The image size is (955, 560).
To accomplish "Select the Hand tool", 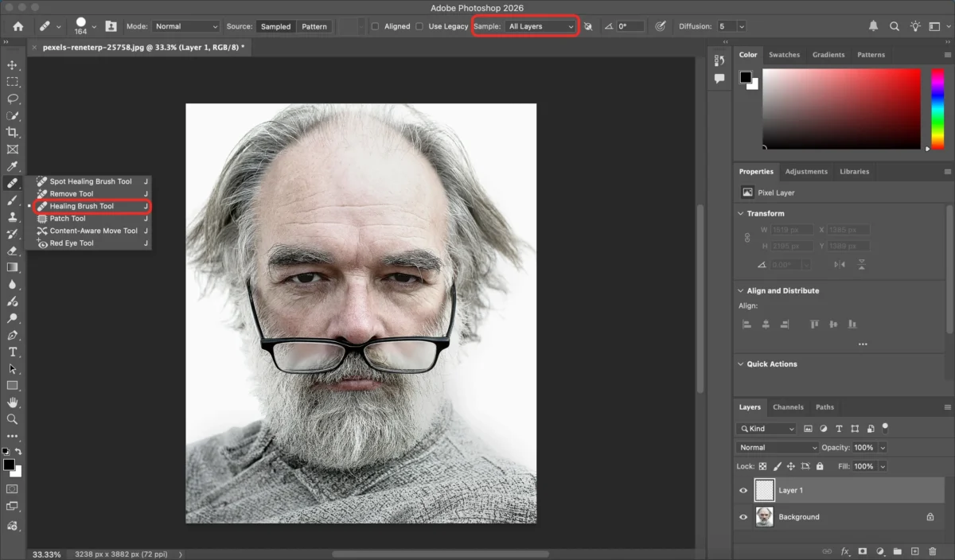I will pyautogui.click(x=12, y=402).
